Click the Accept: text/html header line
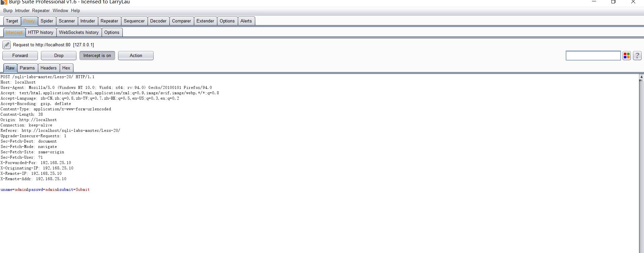Screen dimensions: 644x253 click(110, 93)
